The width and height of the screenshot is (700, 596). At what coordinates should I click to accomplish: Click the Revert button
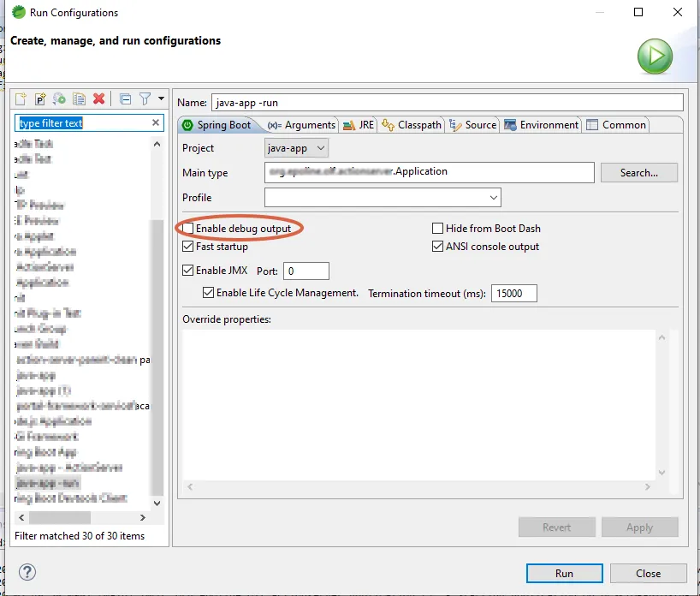click(557, 527)
